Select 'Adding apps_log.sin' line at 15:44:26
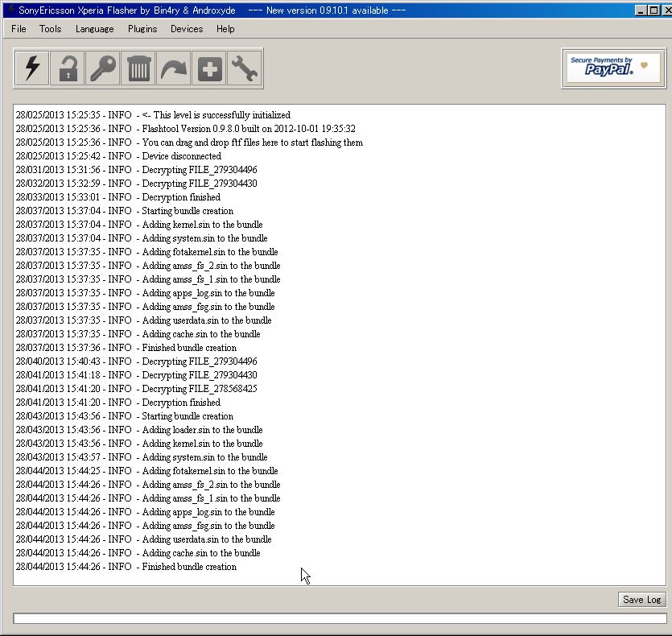Screen dimensions: 672x636 pyautogui.click(x=146, y=512)
